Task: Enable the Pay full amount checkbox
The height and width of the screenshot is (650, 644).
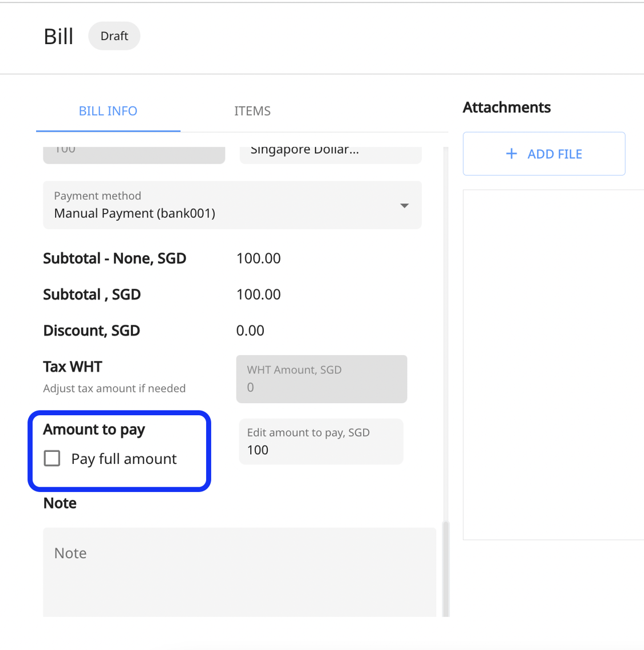Action: tap(52, 458)
